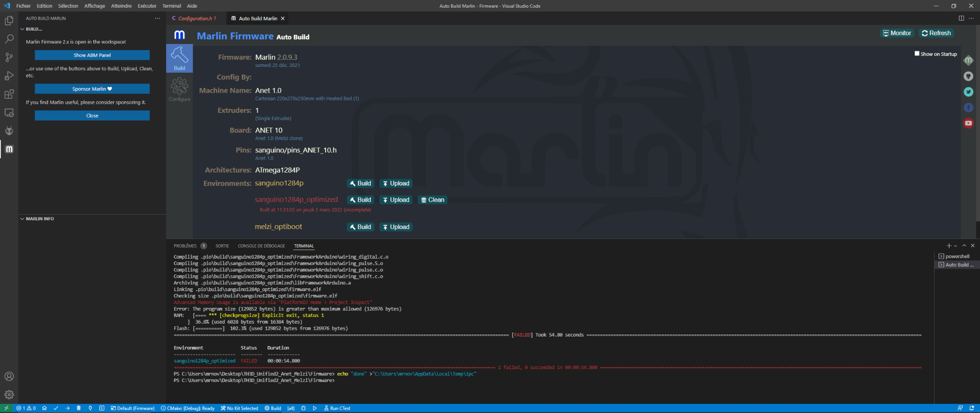Open the new terminal profile dropdown
The height and width of the screenshot is (413, 980).
pyautogui.click(x=956, y=246)
